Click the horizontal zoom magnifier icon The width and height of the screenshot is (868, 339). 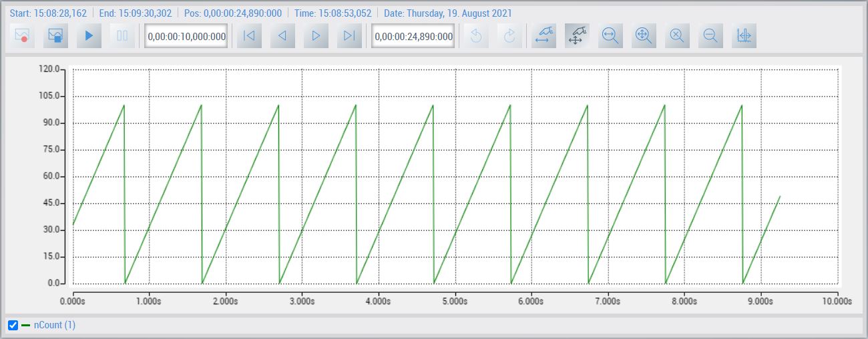tap(610, 35)
